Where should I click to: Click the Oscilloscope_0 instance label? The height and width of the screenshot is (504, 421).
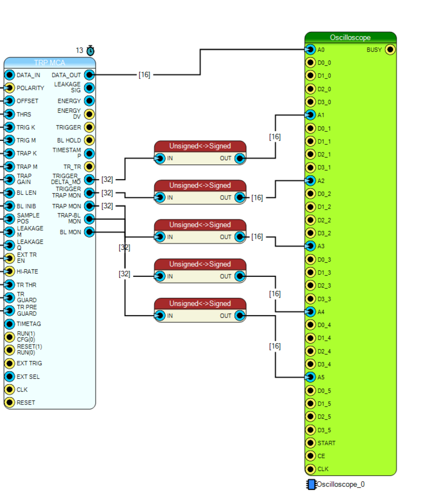click(340, 484)
